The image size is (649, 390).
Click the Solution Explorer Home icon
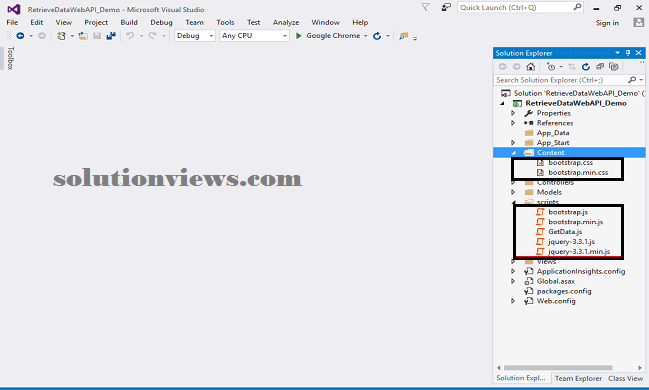pos(531,67)
